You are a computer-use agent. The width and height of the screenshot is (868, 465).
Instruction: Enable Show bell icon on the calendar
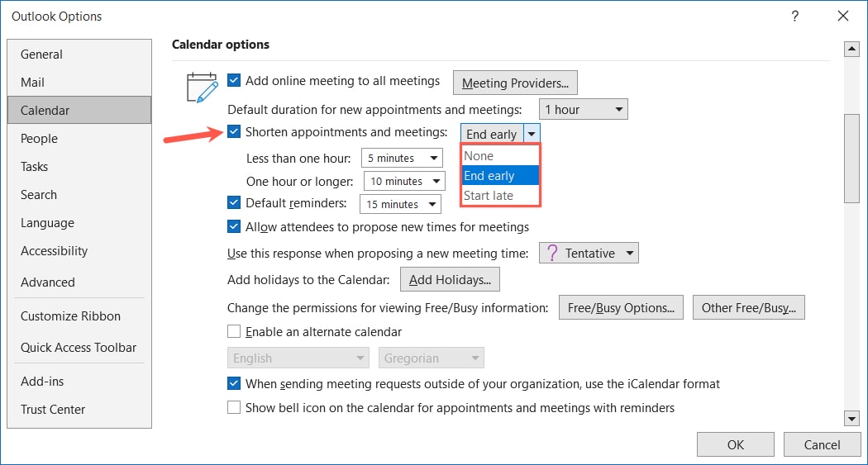234,407
